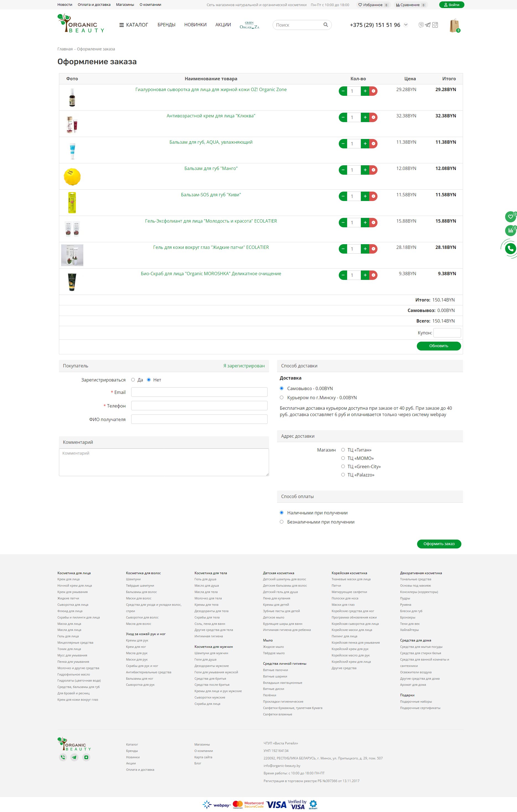The image size is (517, 812).
Task: Choose ТЦ «Green-City» store
Action: coord(343,466)
